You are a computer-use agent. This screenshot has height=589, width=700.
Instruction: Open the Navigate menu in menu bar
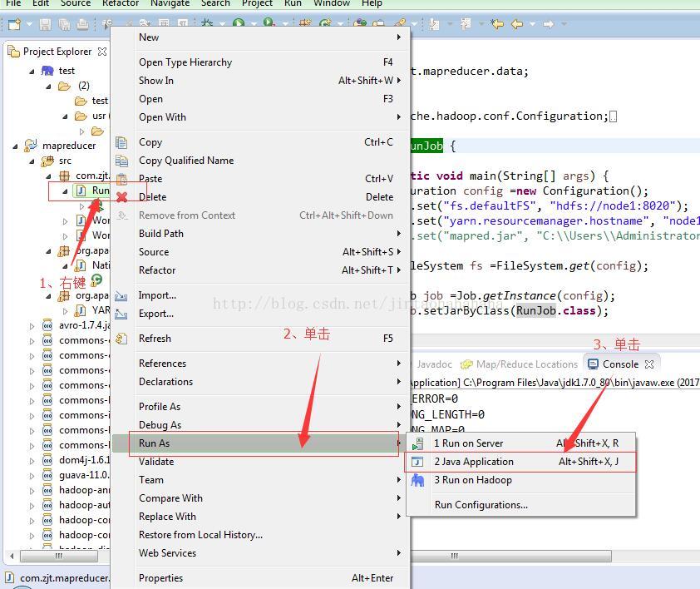tap(170, 3)
